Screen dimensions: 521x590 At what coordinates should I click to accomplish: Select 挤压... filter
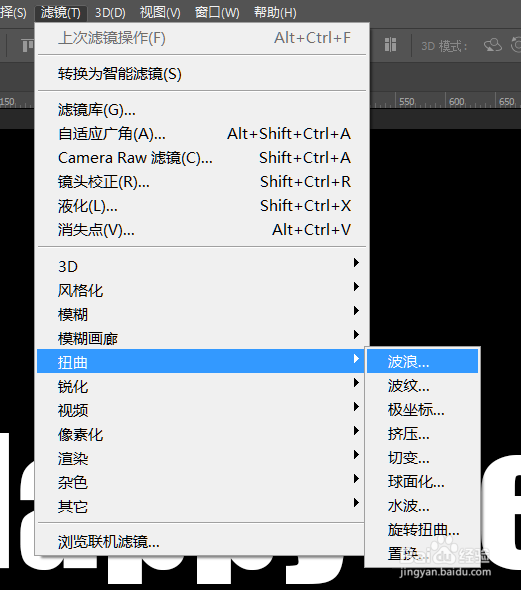click(422, 434)
